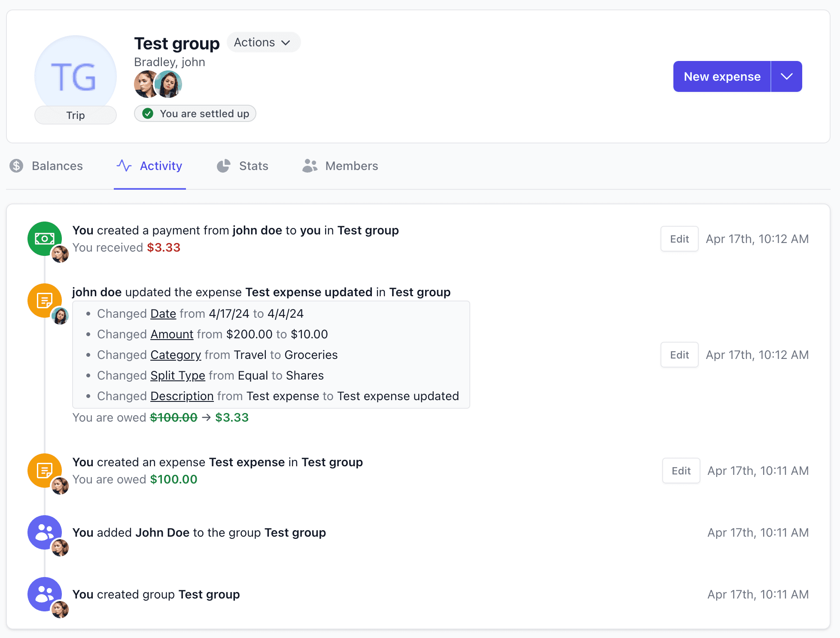Expand the New expense chevron menu
The image size is (840, 638).
[x=787, y=76]
